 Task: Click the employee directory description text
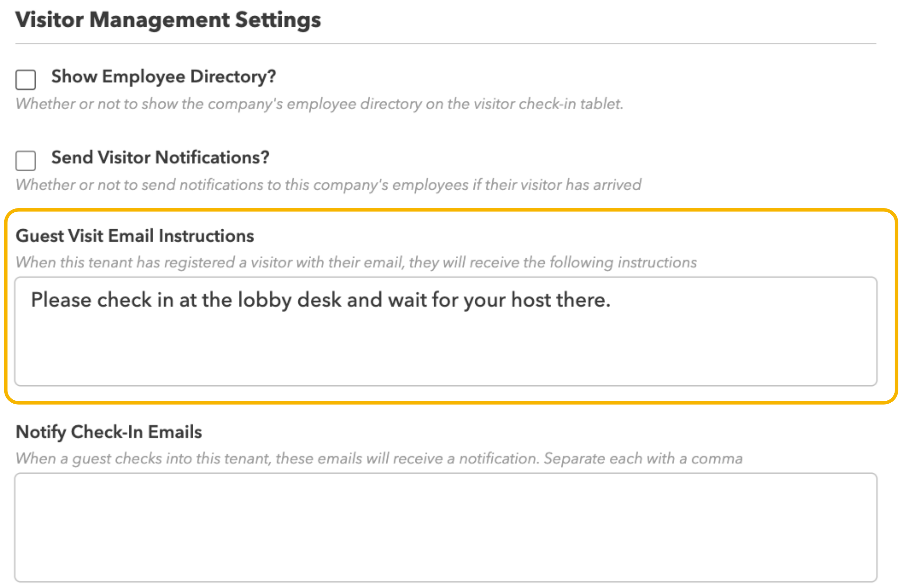click(x=319, y=104)
